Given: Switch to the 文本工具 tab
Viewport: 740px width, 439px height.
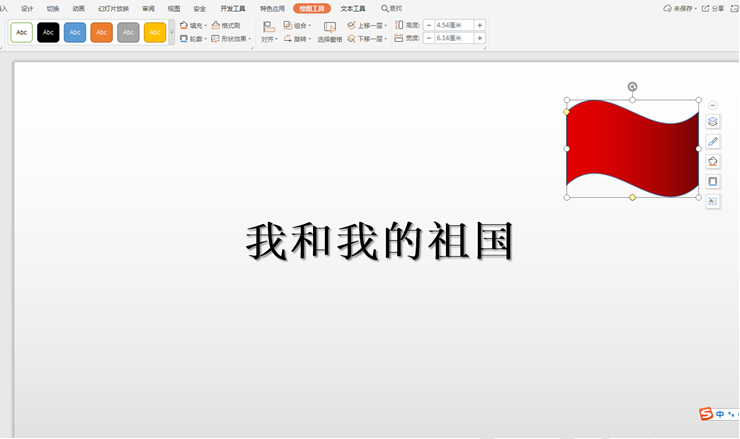Looking at the screenshot, I should pos(353,8).
